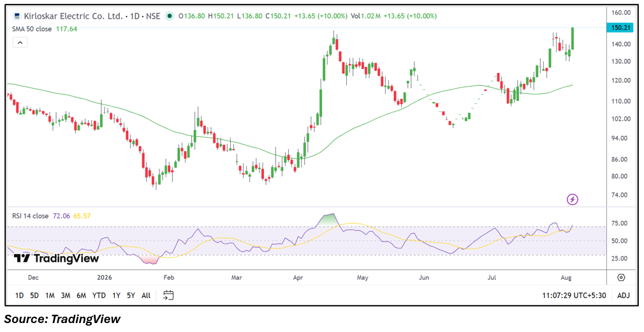Select the 1Y time range

tap(116, 296)
